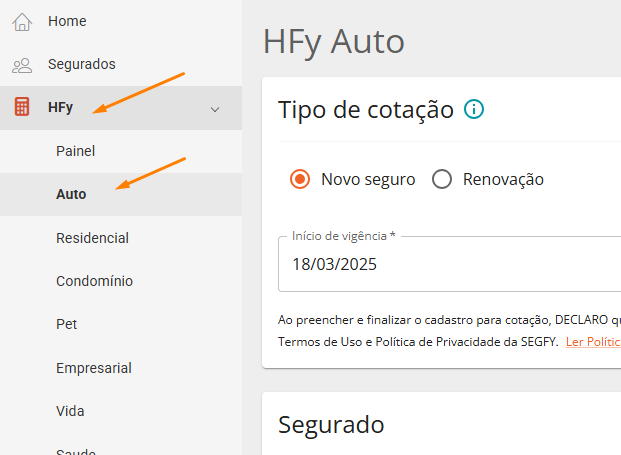Click the Home house icon
The image size is (621, 455).
(x=22, y=22)
